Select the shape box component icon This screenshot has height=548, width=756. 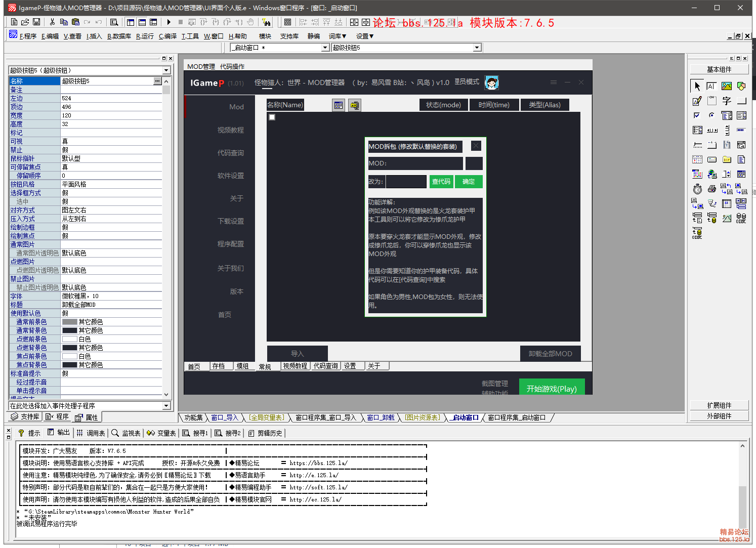741,86
